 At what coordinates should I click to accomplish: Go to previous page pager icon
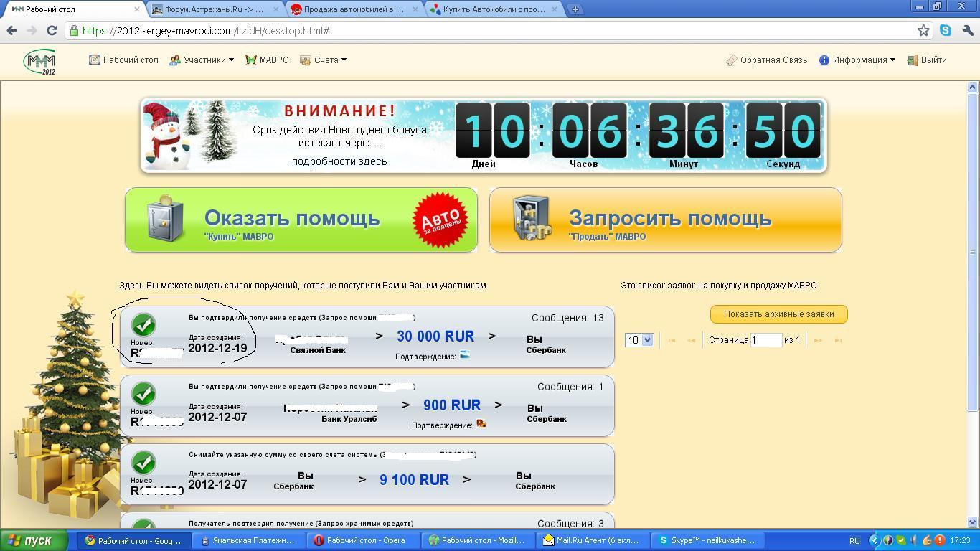point(692,340)
